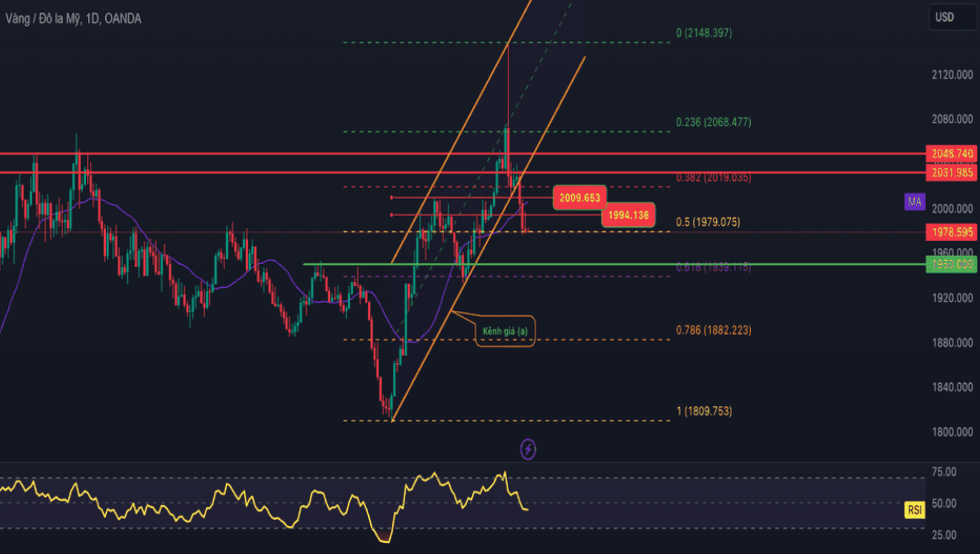980x554 pixels.
Task: Select the 1994.136 price callout
Action: point(628,215)
